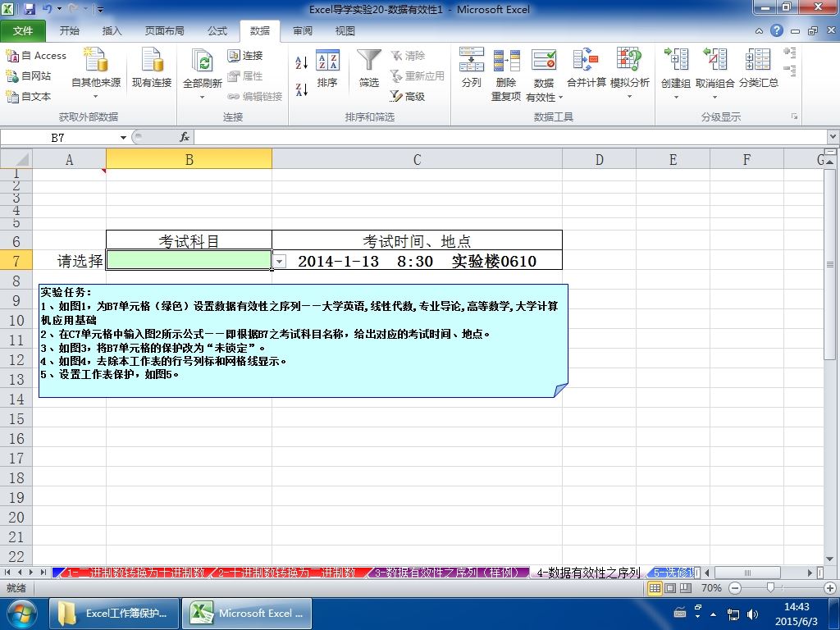The height and width of the screenshot is (630, 840).
Task: Sort descending Z to A
Action: pyautogui.click(x=302, y=89)
